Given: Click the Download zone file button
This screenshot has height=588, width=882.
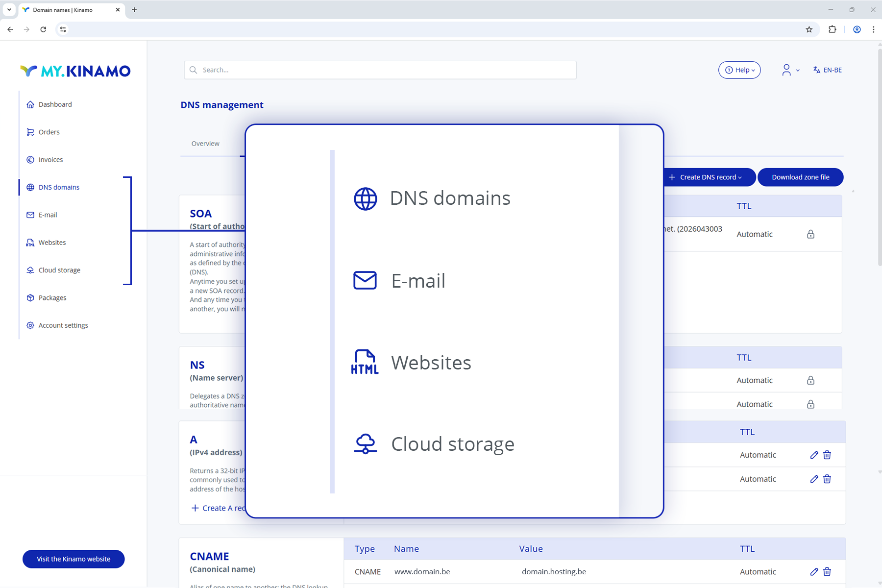Looking at the screenshot, I should 801,177.
